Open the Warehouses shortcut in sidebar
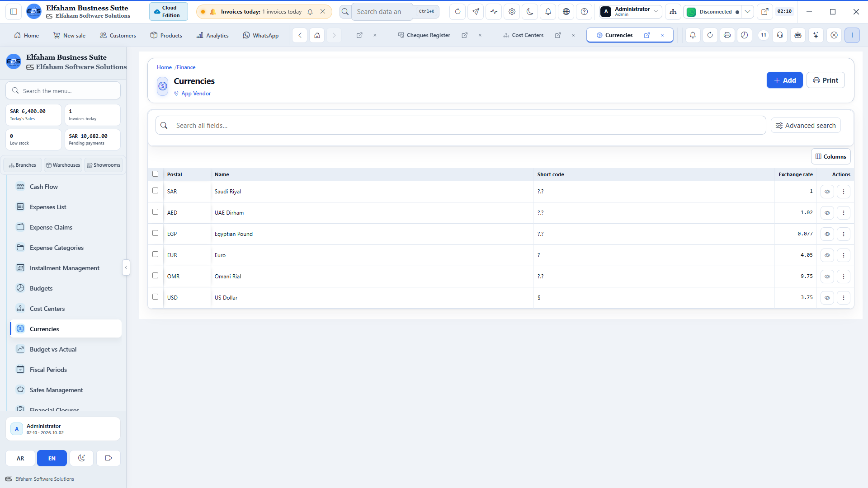The width and height of the screenshot is (868, 488). point(63,165)
